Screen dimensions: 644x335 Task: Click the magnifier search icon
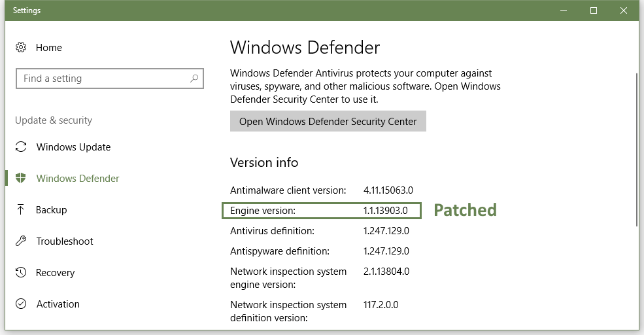pos(194,78)
